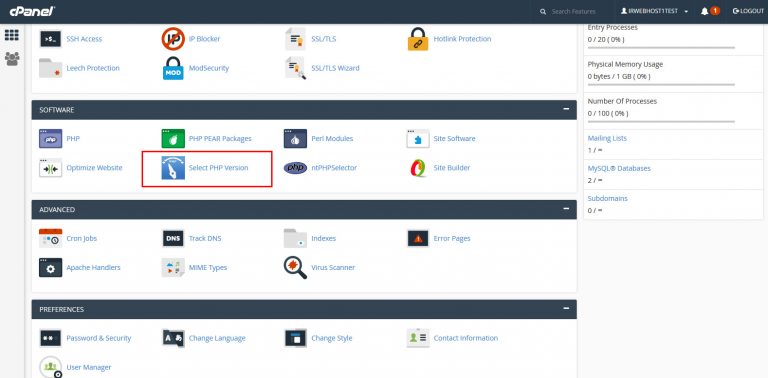Click the sidebar home grid icon
This screenshot has width=768, height=378.
(12, 35)
